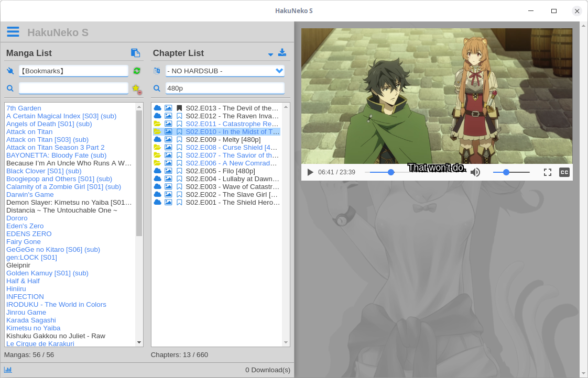Screen dimensions: 588x378
Task: Open the hamburger menu
Action: (13, 31)
